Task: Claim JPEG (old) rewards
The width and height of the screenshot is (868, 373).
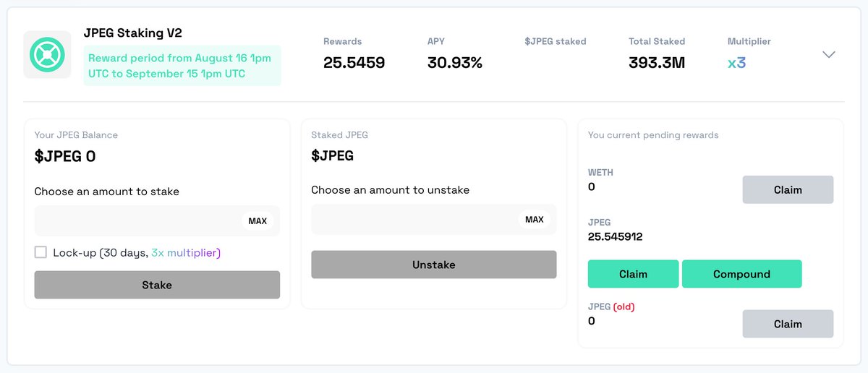Action: 788,324
